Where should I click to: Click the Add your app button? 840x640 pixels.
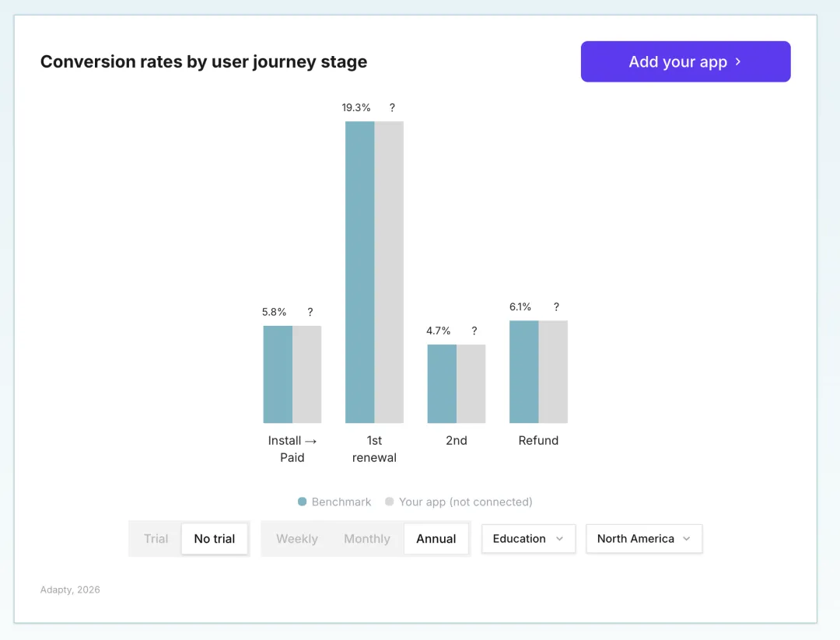coord(685,61)
